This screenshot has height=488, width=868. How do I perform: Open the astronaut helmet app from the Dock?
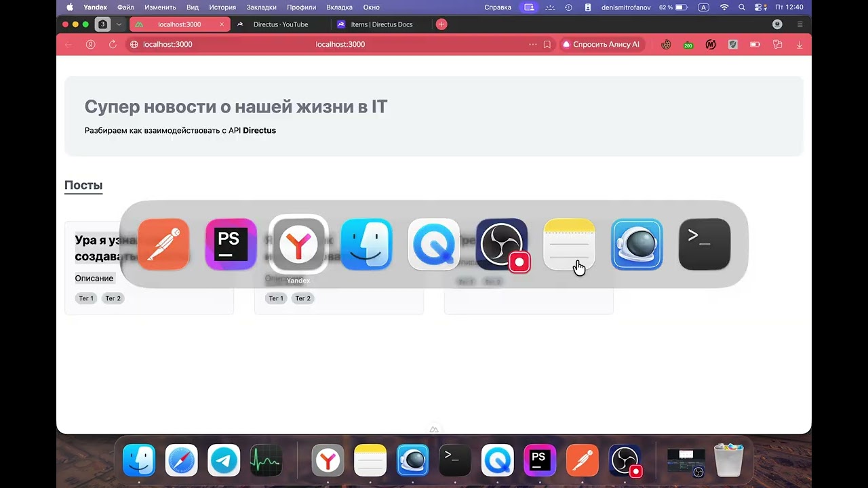(413, 461)
